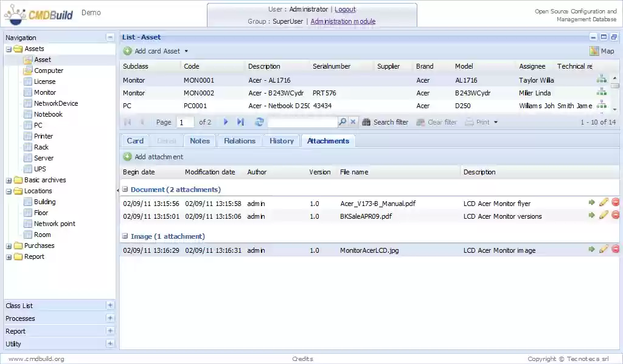The height and width of the screenshot is (364, 623).
Task: Download the Acer_V173-B_Manual.pdf attachment
Action: coord(593,202)
